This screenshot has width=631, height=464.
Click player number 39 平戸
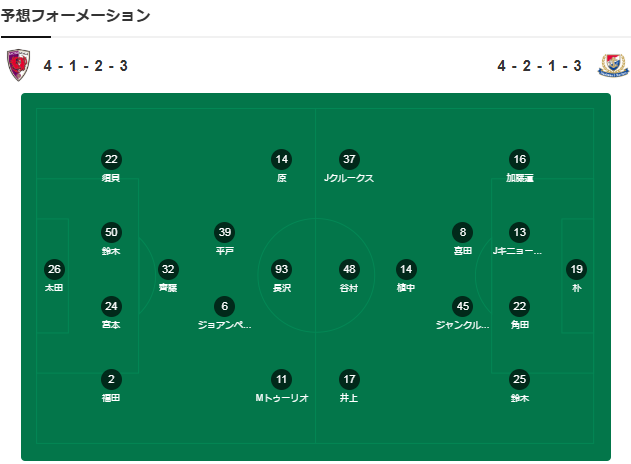(x=225, y=232)
